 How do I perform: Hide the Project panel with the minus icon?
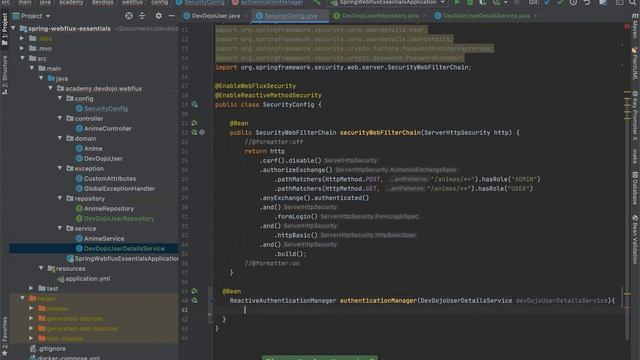[171, 16]
